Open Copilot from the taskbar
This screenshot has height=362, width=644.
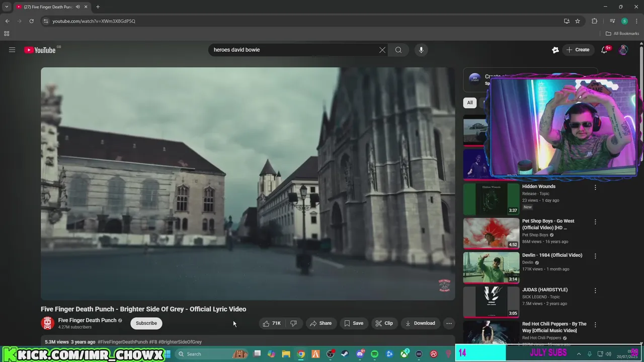[271, 354]
